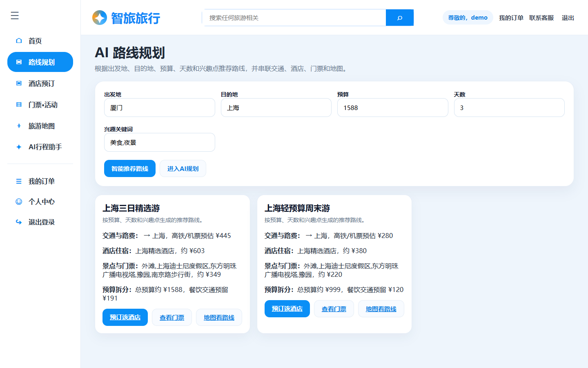The image size is (588, 368).
Task: Click 查看门票 on 上海三日精选游 card
Action: click(172, 317)
